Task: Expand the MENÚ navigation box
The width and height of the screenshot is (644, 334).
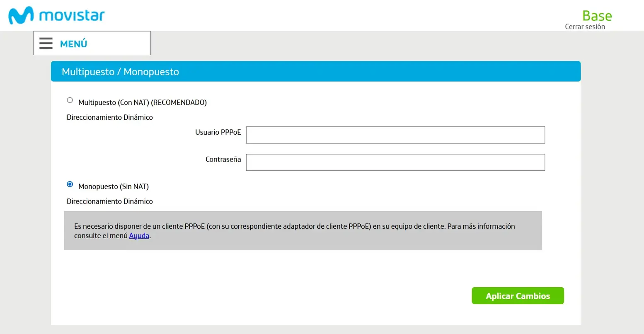Action: pos(92,43)
